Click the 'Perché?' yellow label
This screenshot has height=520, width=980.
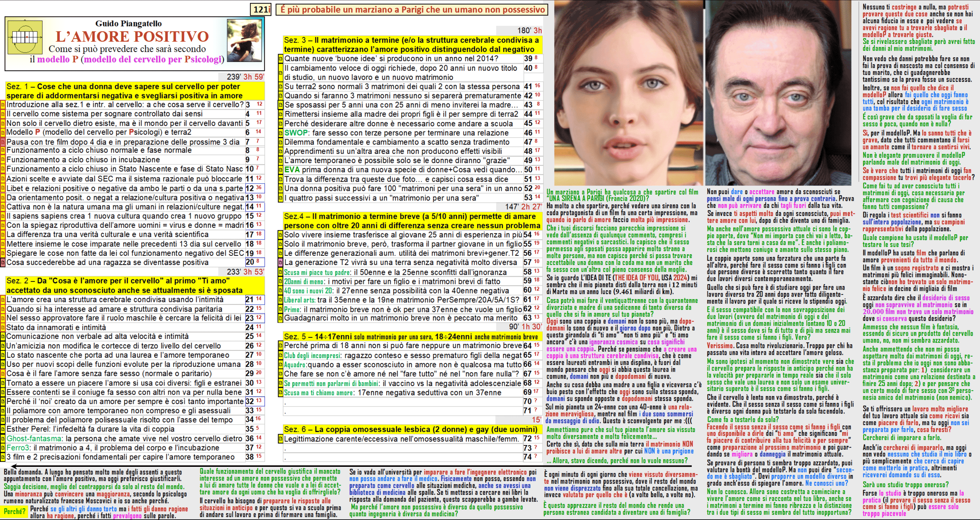(x=15, y=511)
